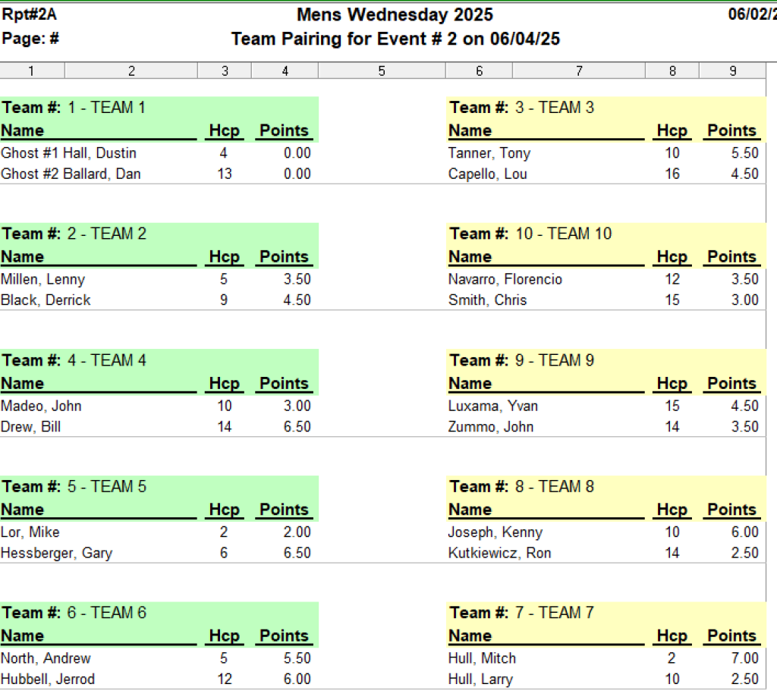
Task: Click the Mens Wednesday 2025 report title
Action: click(x=395, y=15)
